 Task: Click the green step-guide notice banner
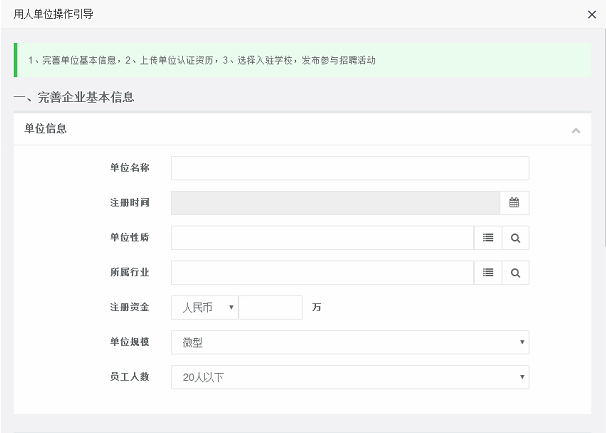point(300,60)
